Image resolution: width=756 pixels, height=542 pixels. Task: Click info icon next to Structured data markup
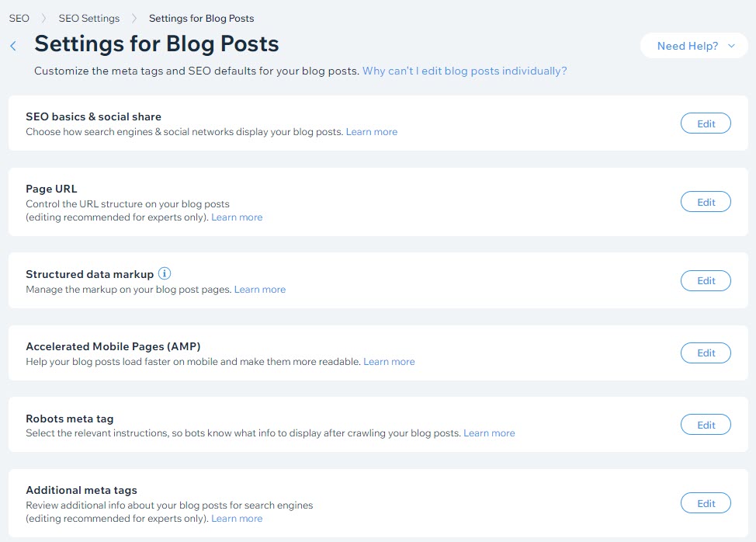(x=165, y=273)
